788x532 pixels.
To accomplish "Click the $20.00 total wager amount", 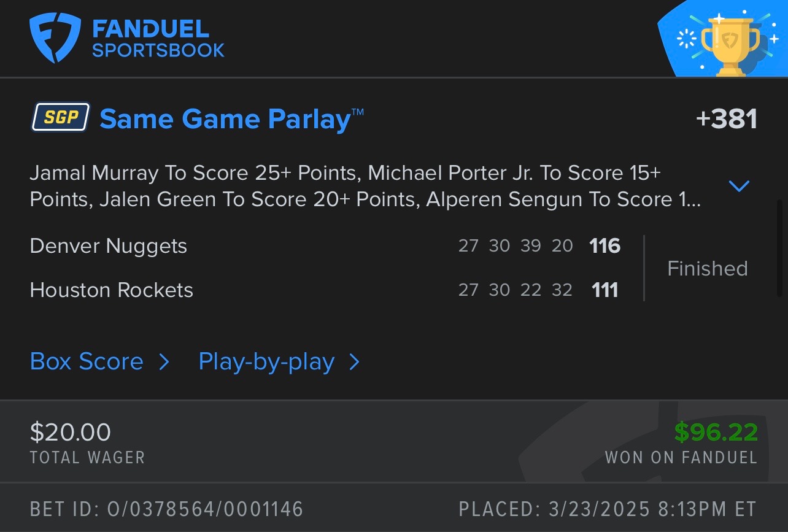I will [71, 432].
